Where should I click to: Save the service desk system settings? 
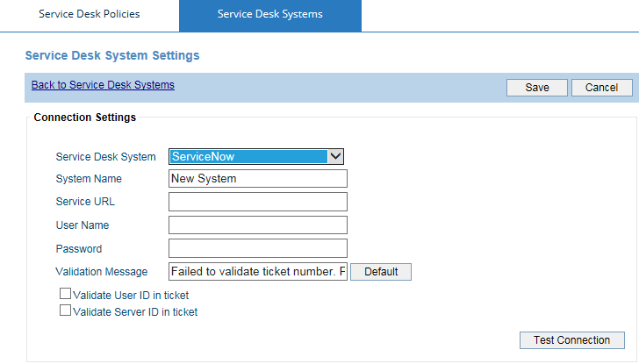[536, 88]
